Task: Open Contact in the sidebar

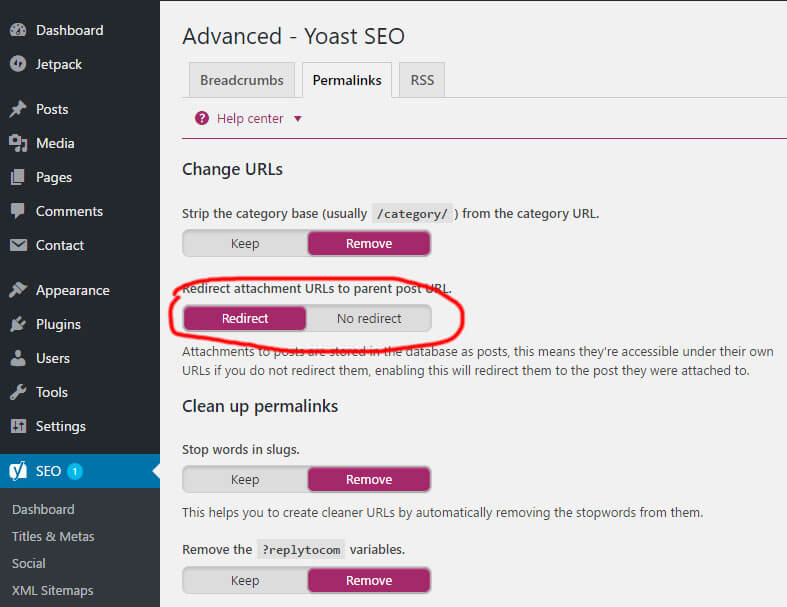Action: click(60, 246)
